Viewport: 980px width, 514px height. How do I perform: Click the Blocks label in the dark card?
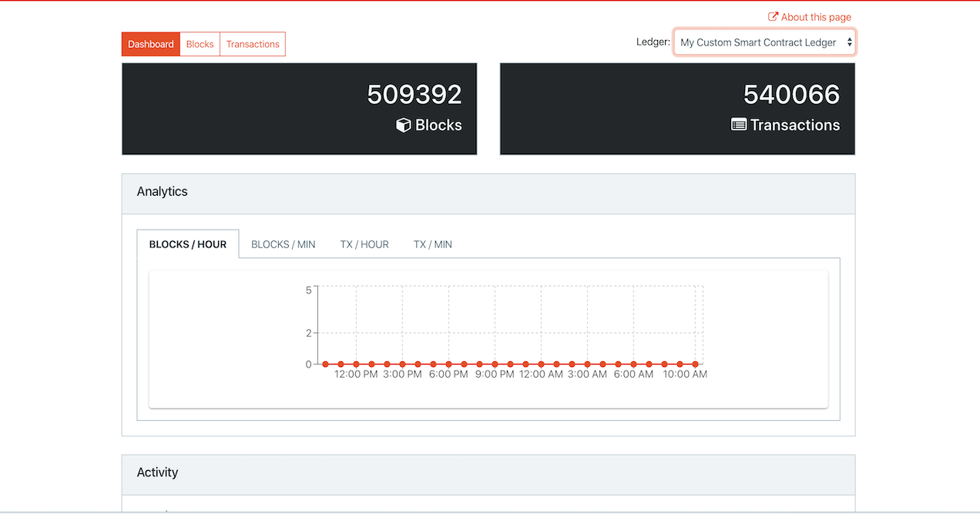[438, 125]
